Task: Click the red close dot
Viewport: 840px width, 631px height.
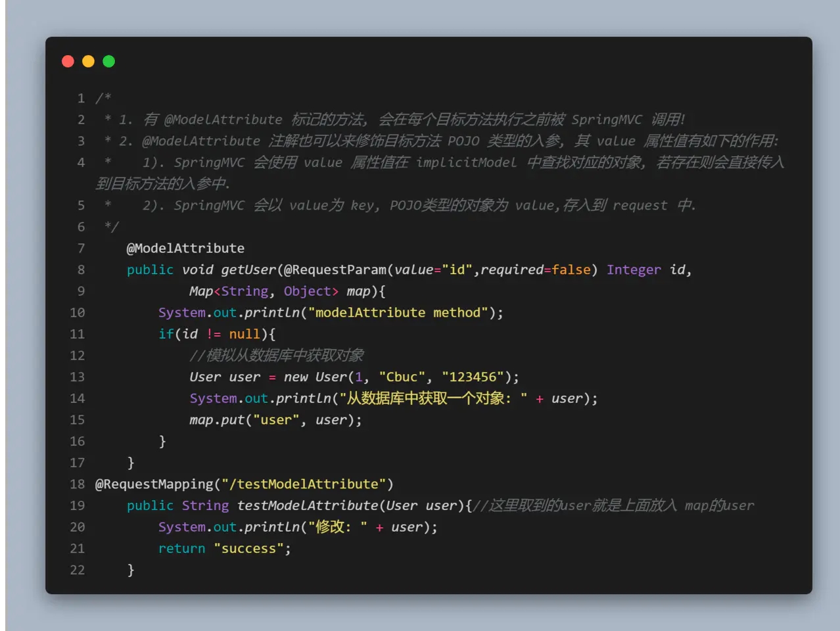Action: (68, 61)
